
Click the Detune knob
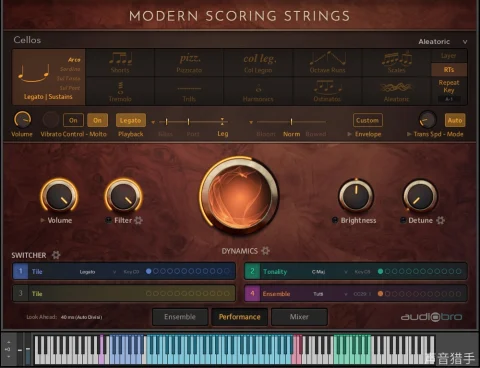pyautogui.click(x=420, y=196)
